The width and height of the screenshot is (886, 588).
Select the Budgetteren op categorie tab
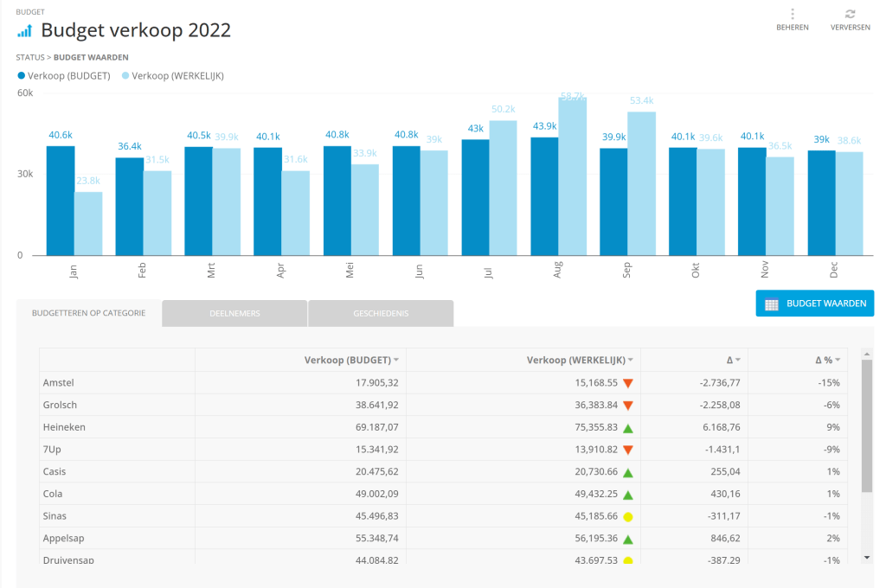pos(89,313)
